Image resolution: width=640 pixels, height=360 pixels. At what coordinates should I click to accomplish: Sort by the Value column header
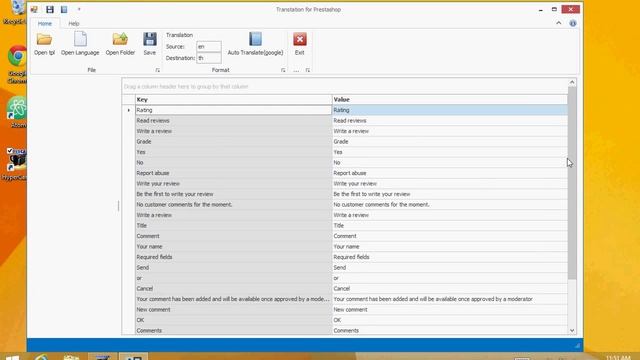click(449, 100)
